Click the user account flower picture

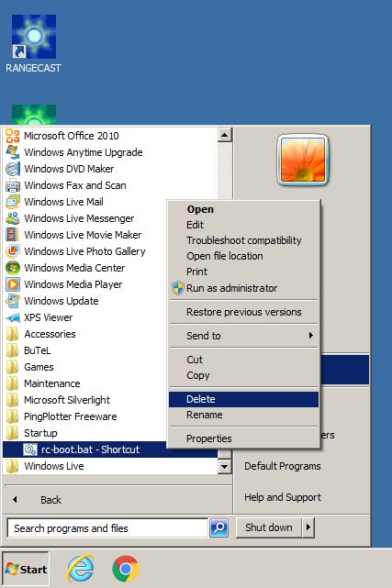coord(303,161)
